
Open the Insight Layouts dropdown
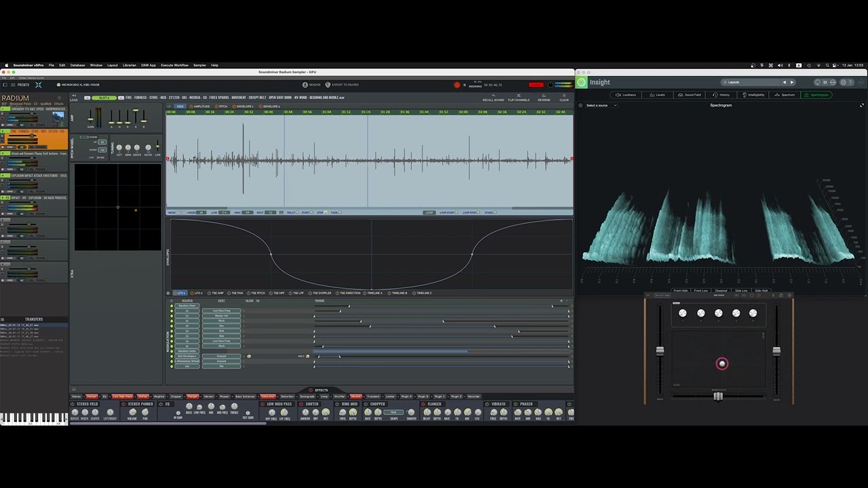coord(752,82)
